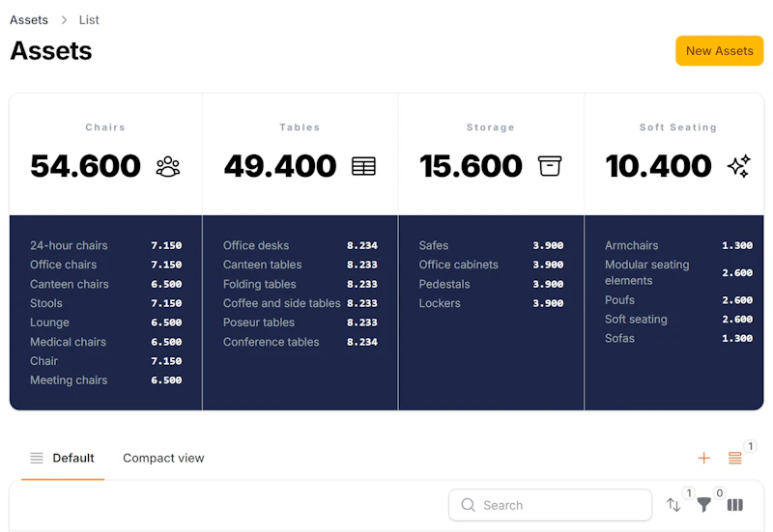The image size is (773, 532).
Task: Click the Storage archive box icon
Action: pos(550,166)
